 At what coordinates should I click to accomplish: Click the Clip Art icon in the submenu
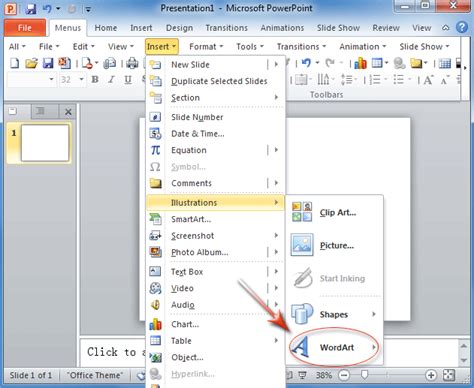(302, 212)
